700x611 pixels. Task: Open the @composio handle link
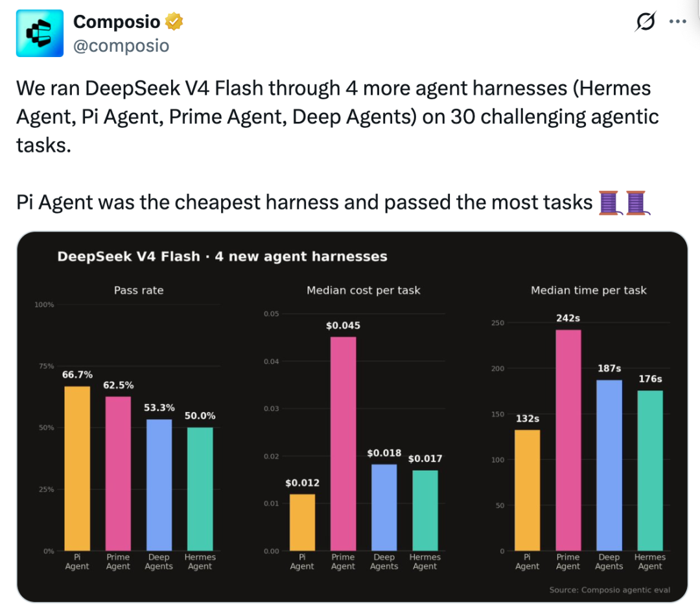coord(121,45)
